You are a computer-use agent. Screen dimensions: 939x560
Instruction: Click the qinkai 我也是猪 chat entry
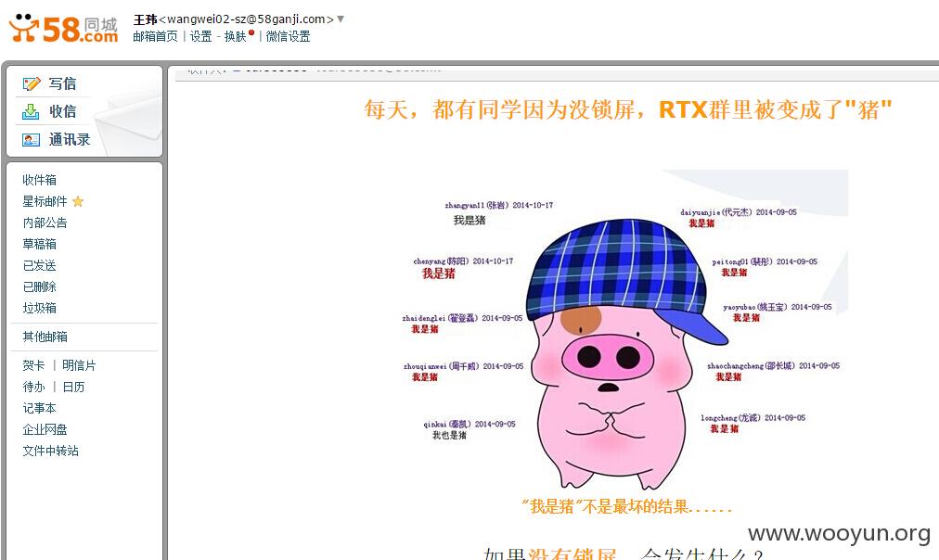click(469, 429)
